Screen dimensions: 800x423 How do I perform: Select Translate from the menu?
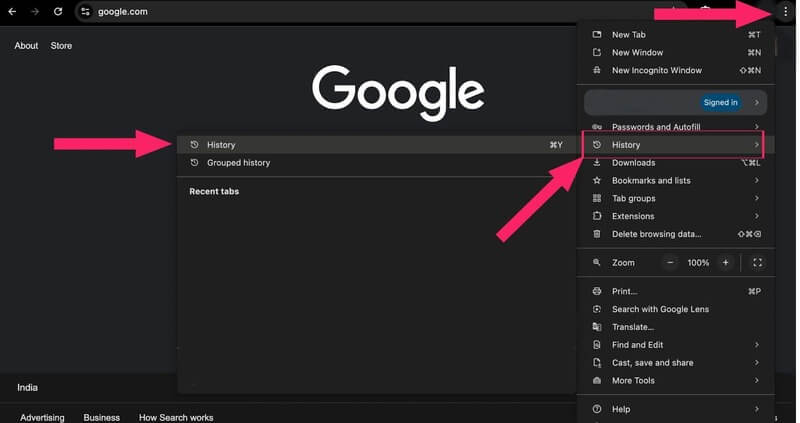coord(676,327)
